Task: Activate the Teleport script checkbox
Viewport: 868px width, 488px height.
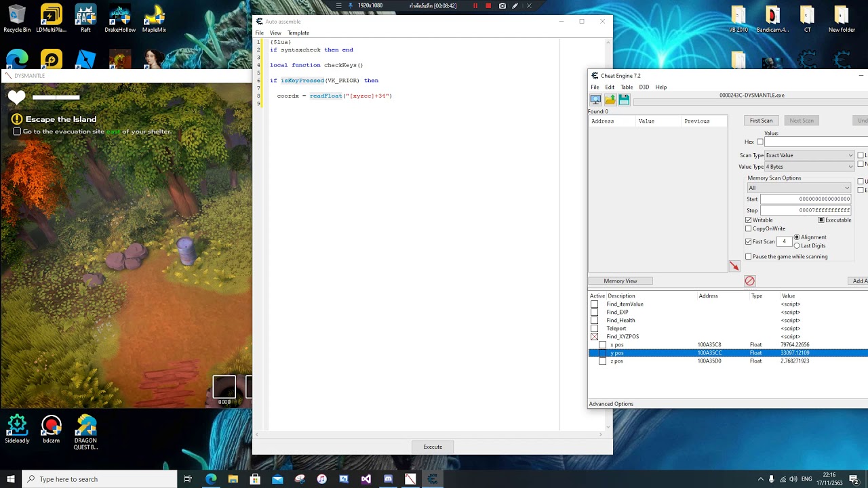Action: (x=595, y=329)
